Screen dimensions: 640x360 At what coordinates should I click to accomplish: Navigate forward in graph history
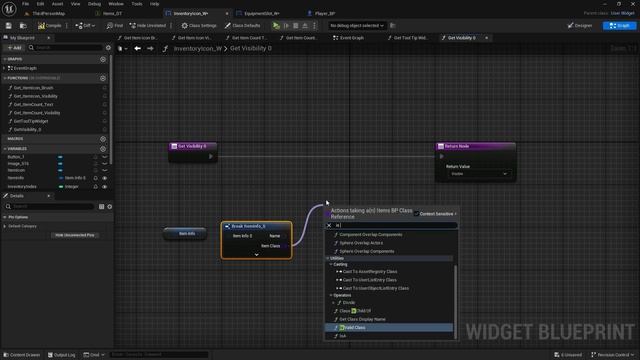coord(150,49)
